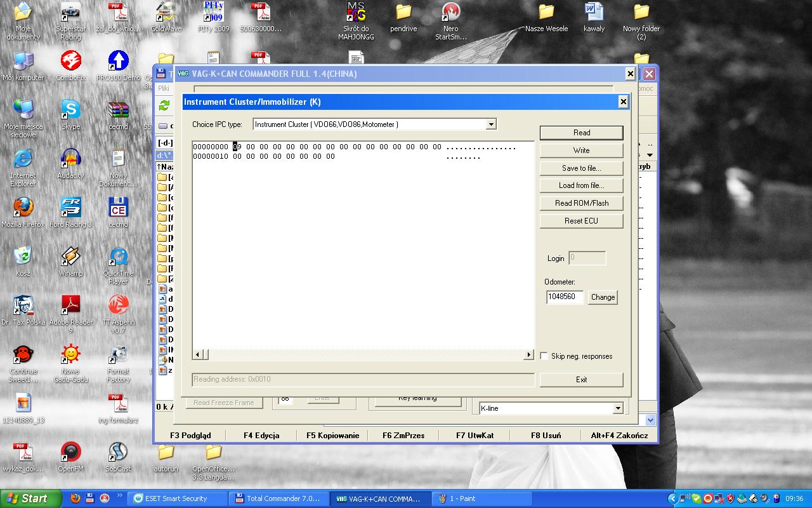Enable Skip neg. responses checkbox
The image size is (812, 508).
click(x=544, y=356)
